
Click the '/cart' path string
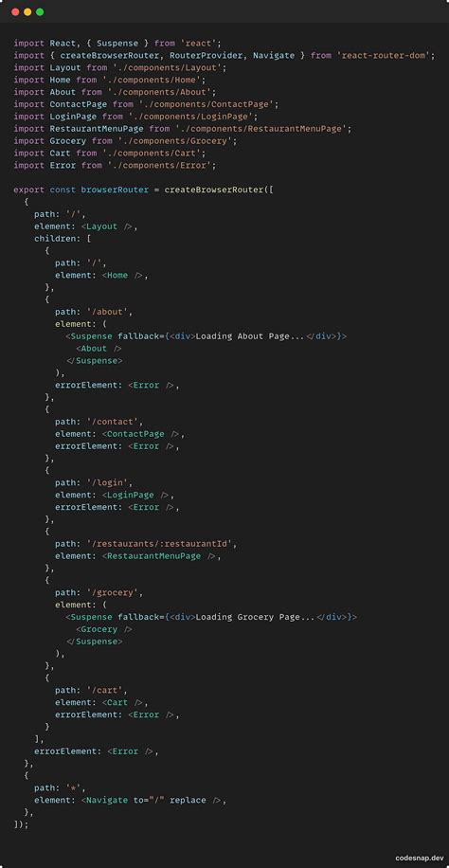click(x=104, y=690)
